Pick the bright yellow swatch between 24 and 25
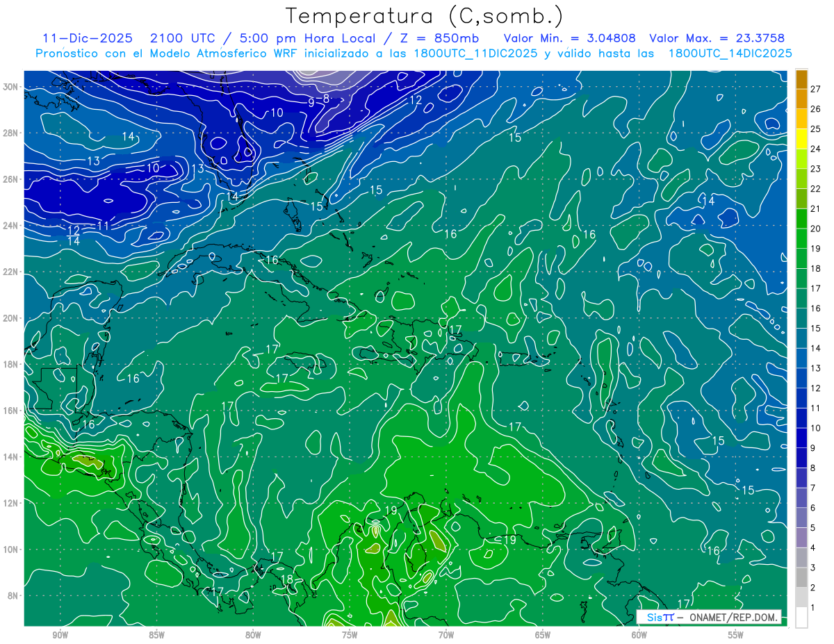The height and width of the screenshot is (644, 834). (x=801, y=139)
